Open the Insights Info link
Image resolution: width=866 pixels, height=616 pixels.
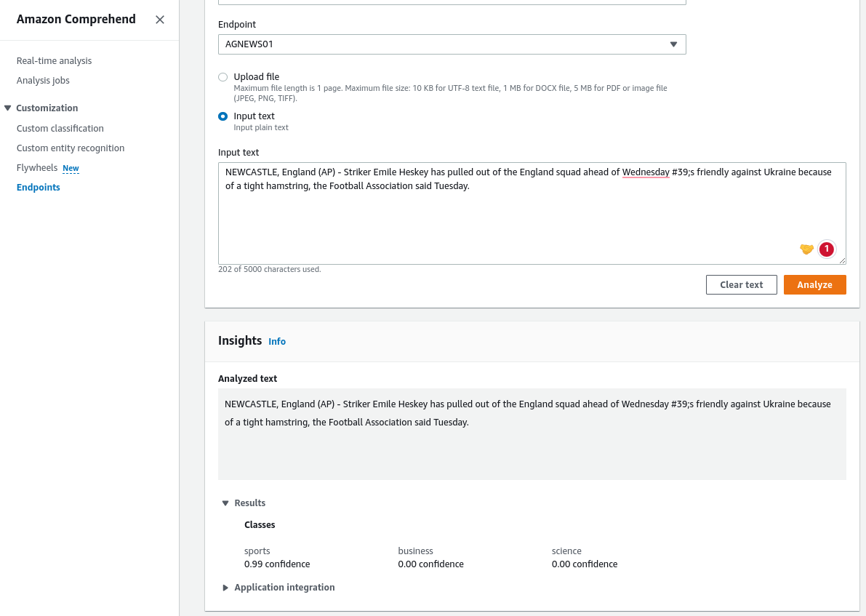tap(277, 341)
